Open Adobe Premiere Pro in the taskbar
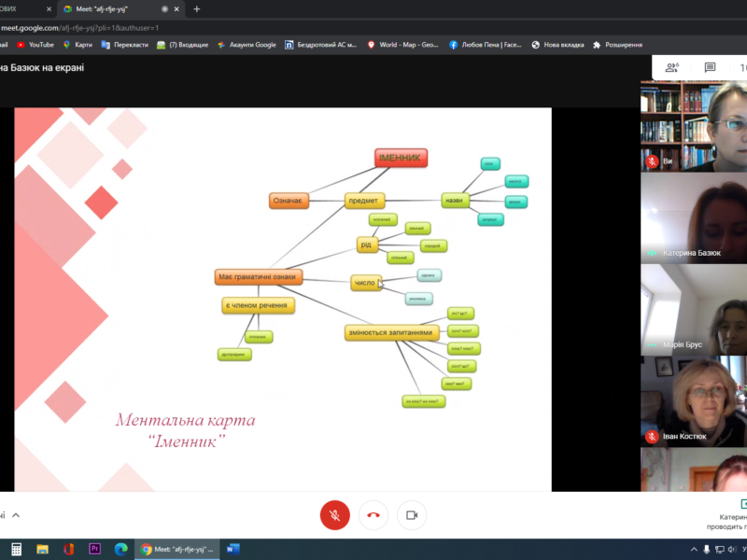The image size is (747, 560). tap(94, 549)
